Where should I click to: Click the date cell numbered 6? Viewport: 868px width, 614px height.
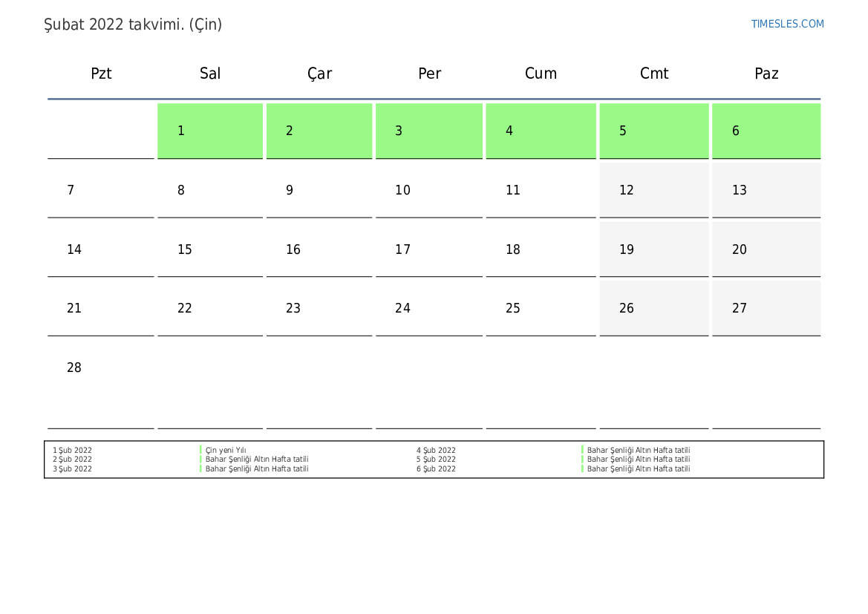tap(766, 131)
